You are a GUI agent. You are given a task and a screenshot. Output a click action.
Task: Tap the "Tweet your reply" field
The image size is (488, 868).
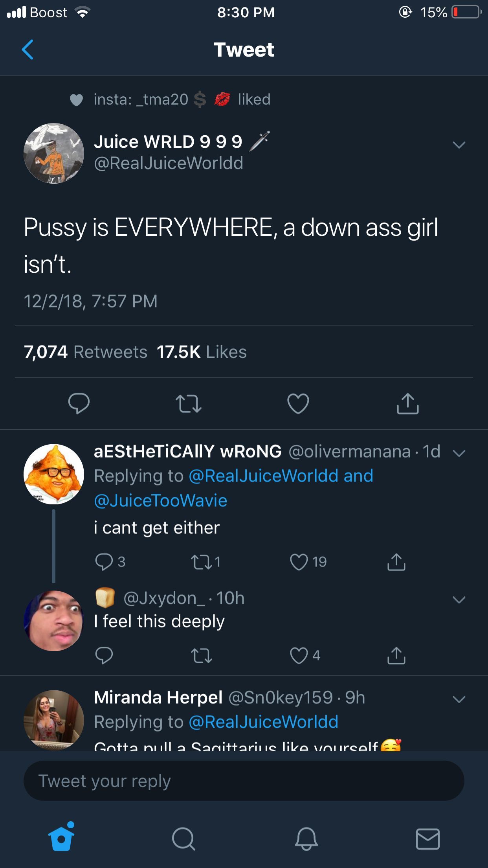(x=244, y=781)
